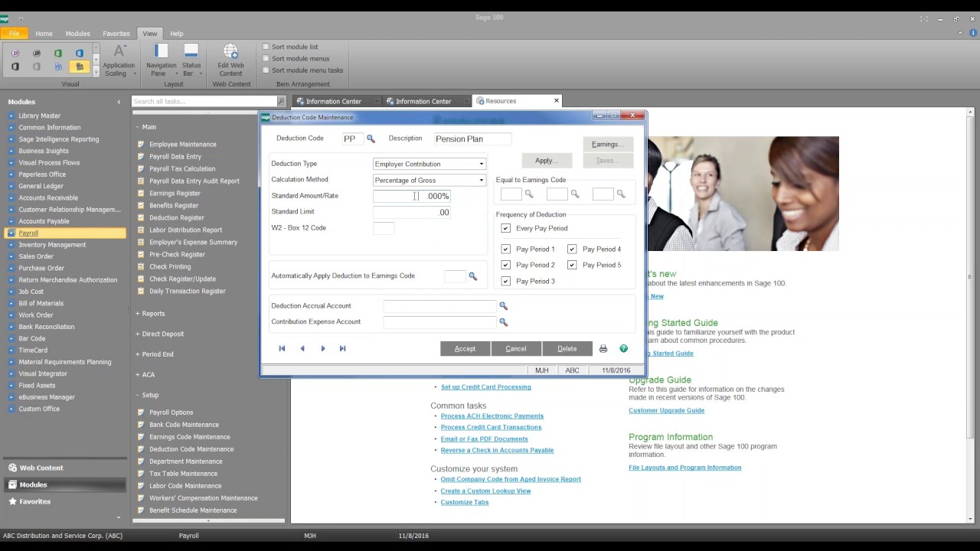The height and width of the screenshot is (551, 980).
Task: Go to next deduction code record
Action: point(323,348)
